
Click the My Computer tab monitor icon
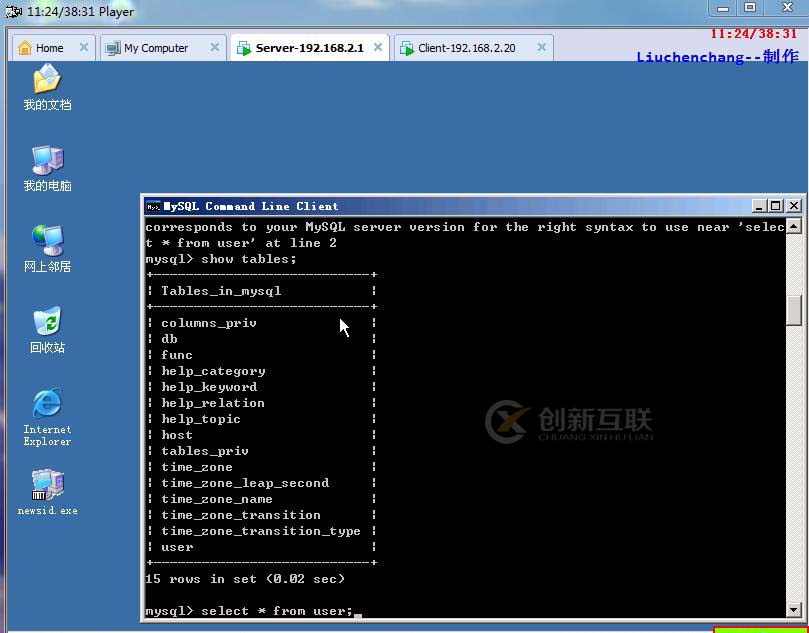point(112,48)
